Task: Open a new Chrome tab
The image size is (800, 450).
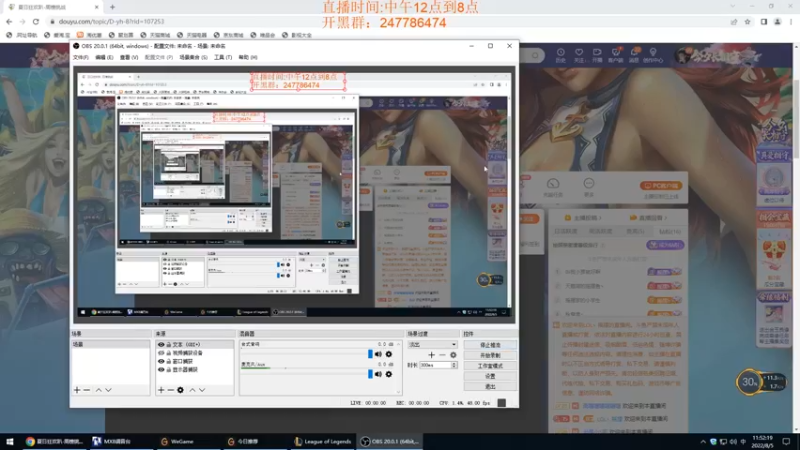Action: coord(112,7)
